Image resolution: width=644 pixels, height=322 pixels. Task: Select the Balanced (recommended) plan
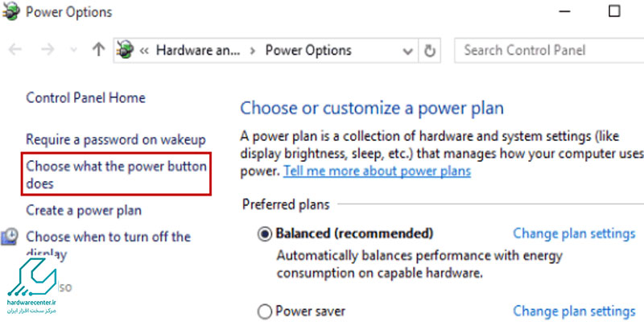coord(265,234)
